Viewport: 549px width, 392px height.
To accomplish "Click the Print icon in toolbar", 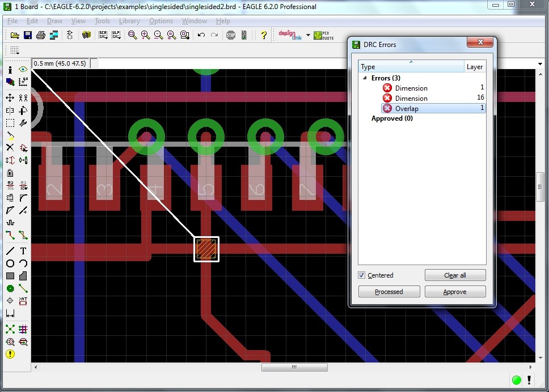I will click(x=41, y=35).
